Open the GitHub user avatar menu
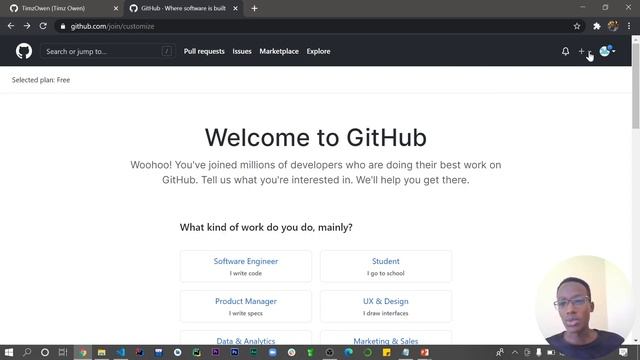This screenshot has height=360, width=640. click(607, 51)
